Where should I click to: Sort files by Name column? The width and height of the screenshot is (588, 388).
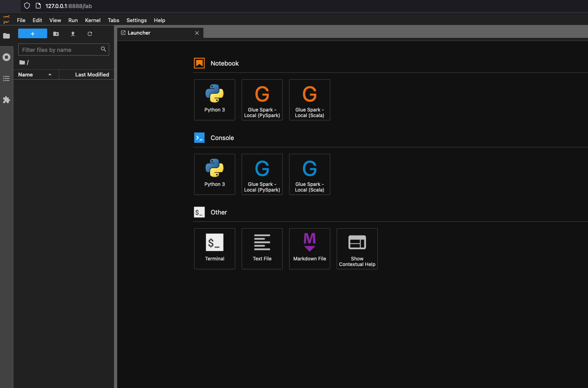pyautogui.click(x=26, y=74)
